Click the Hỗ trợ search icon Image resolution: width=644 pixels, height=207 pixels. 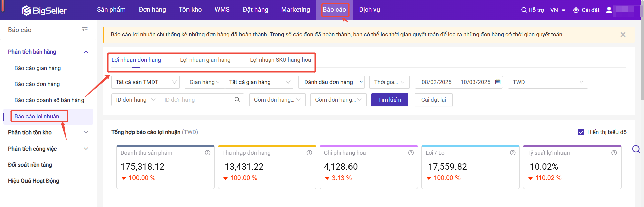(524, 10)
